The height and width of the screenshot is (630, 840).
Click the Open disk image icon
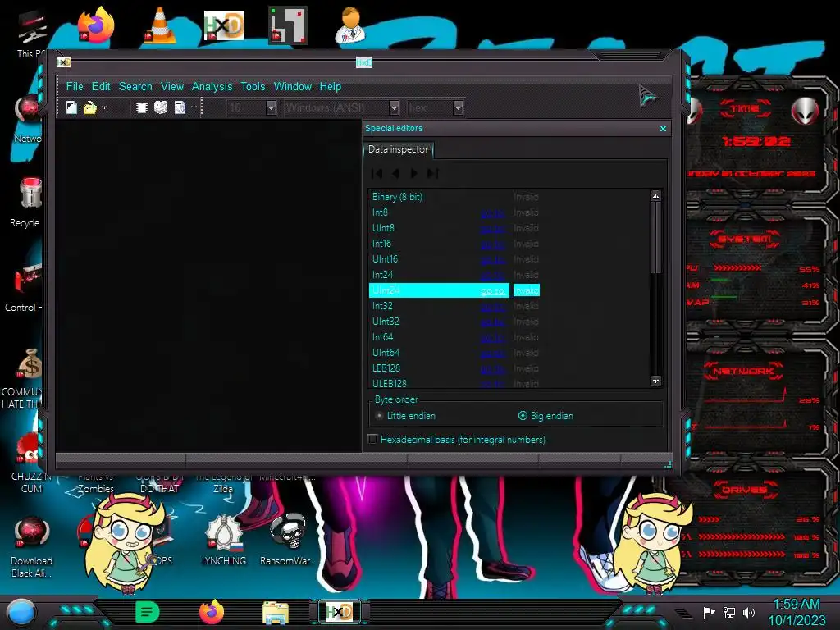(x=180, y=107)
